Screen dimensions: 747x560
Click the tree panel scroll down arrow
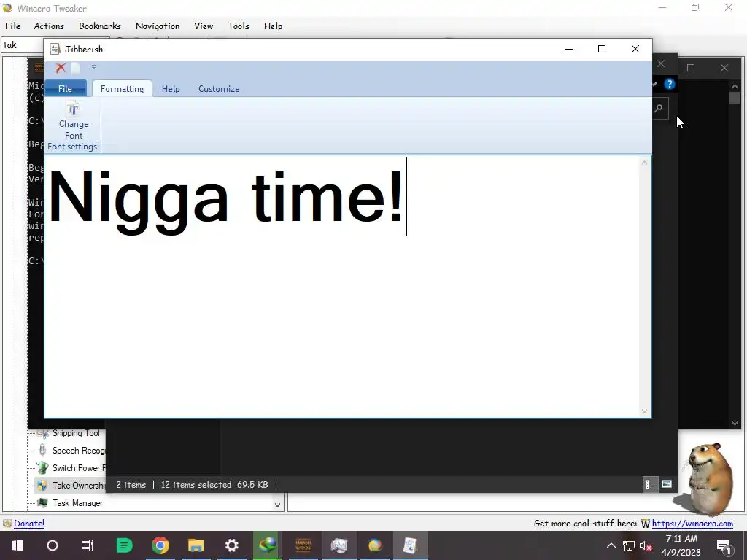click(277, 505)
